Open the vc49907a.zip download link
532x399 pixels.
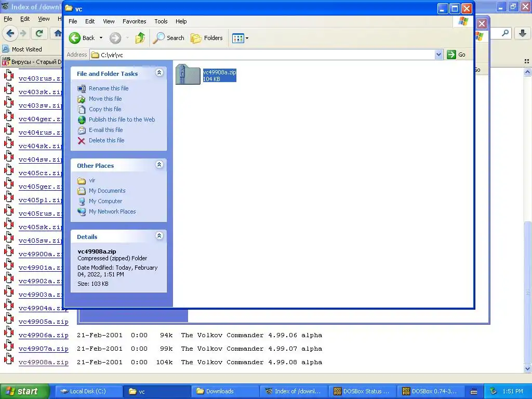[x=44, y=349]
